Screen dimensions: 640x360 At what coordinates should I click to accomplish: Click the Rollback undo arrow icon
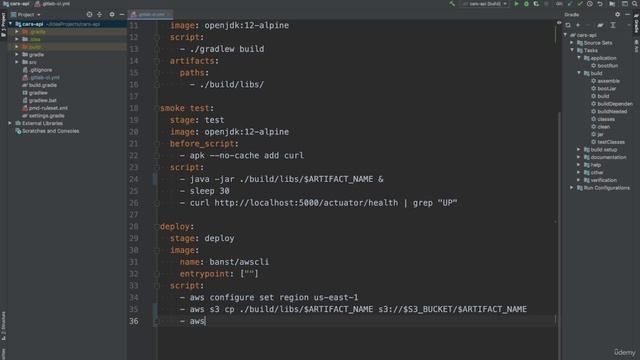pos(600,4)
